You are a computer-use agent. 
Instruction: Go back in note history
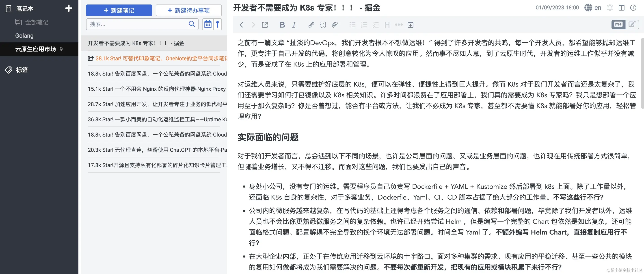241,24
